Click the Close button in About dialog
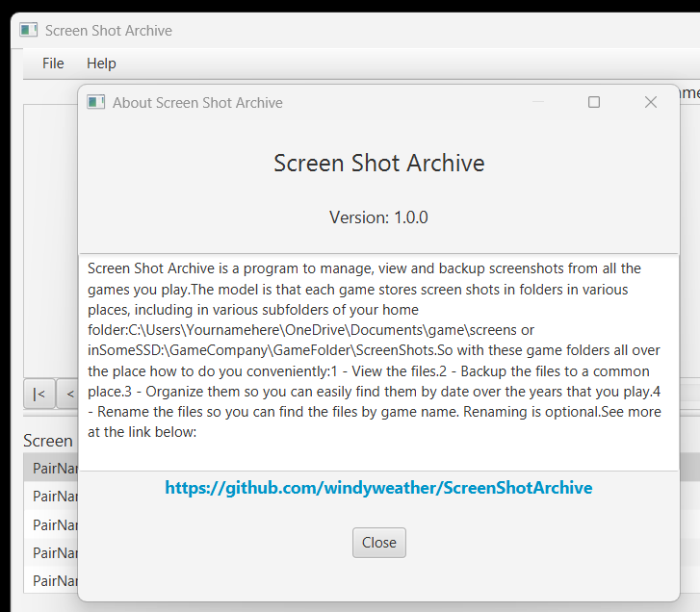700x612 pixels. [x=378, y=543]
